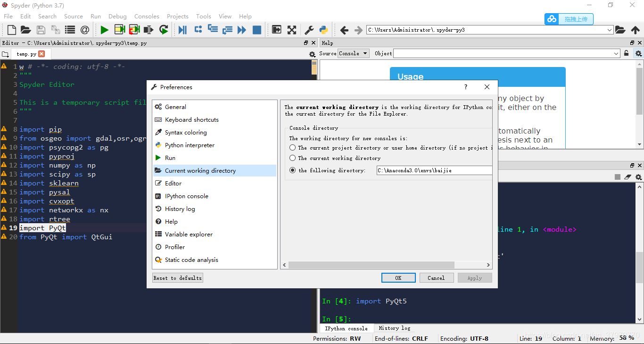
Task: Click the @ symbol finder icon
Action: [85, 30]
